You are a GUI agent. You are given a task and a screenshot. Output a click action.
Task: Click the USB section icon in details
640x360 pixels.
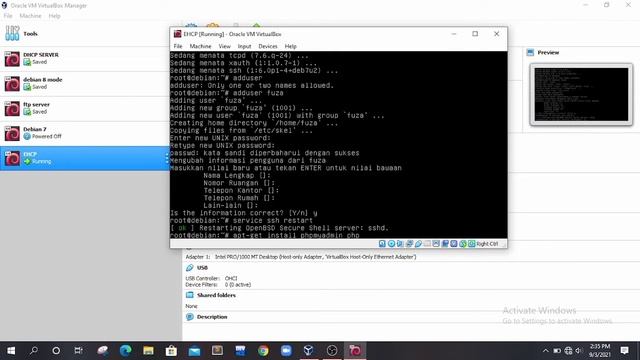(x=190, y=268)
